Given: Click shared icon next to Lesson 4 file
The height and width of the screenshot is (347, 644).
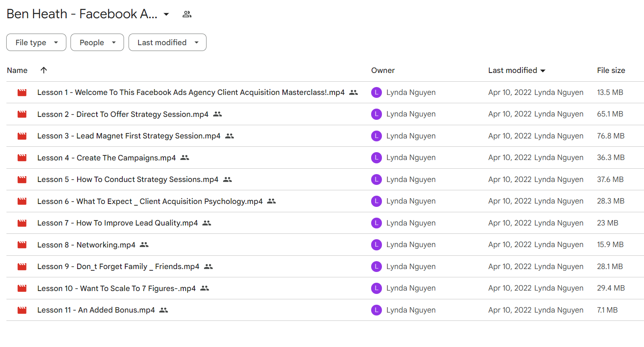Looking at the screenshot, I should tap(185, 158).
